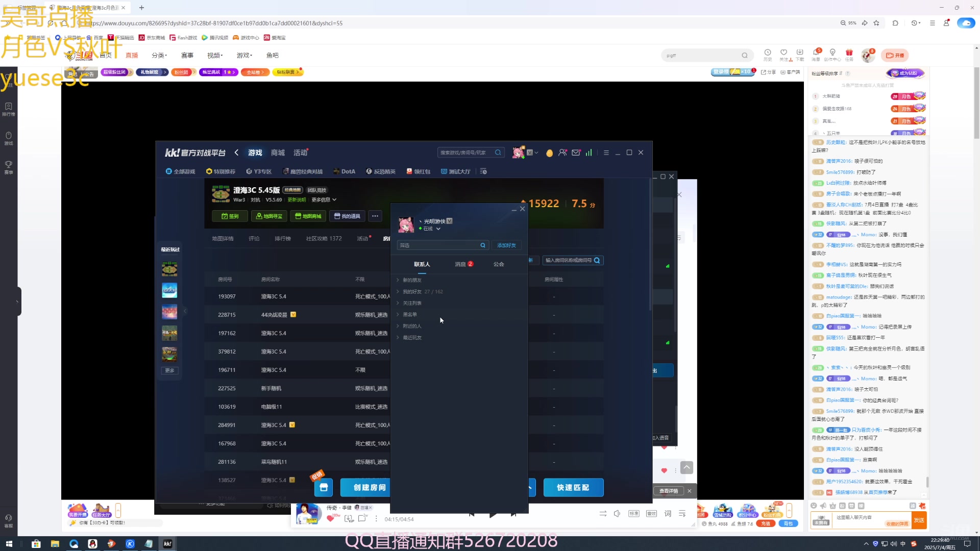Click the 添加好友 button

(x=506, y=245)
